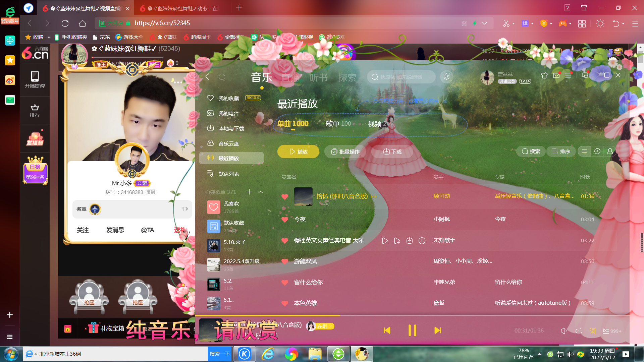Switch to the 探索 tab

[347, 77]
